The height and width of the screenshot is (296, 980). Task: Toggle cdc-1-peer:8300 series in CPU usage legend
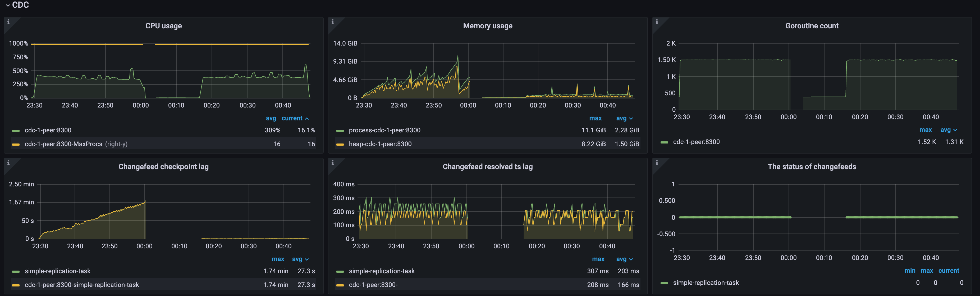pos(48,130)
